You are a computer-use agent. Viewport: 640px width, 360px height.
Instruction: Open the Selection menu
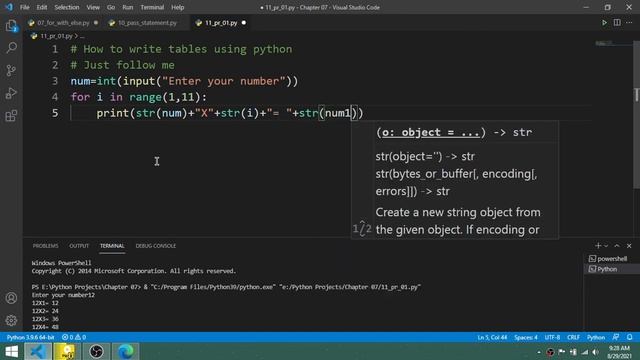coord(67,7)
